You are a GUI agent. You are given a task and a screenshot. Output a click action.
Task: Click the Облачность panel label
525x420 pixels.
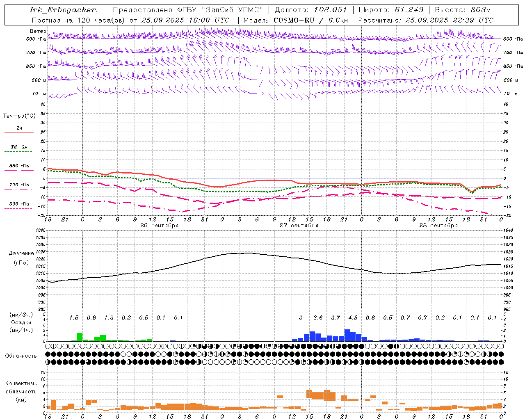click(x=21, y=356)
